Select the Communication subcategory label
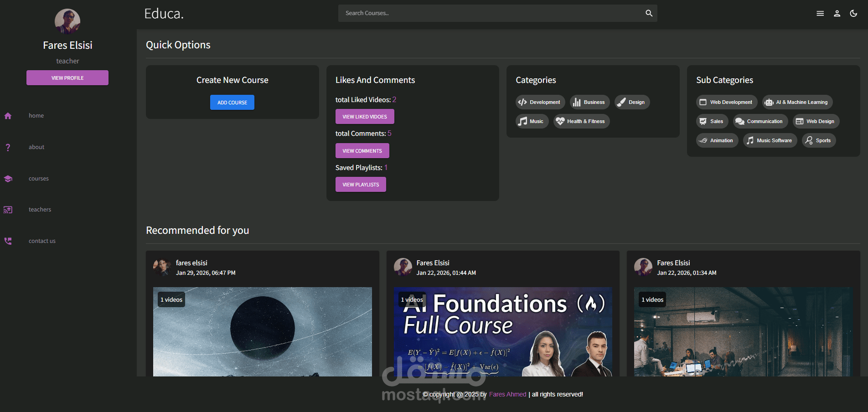868x412 pixels. click(765, 121)
